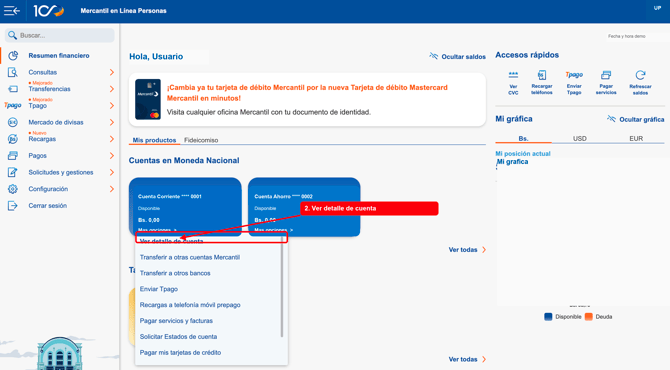Click the Cerrar sesión link
This screenshot has height=370, width=670.
point(47,206)
